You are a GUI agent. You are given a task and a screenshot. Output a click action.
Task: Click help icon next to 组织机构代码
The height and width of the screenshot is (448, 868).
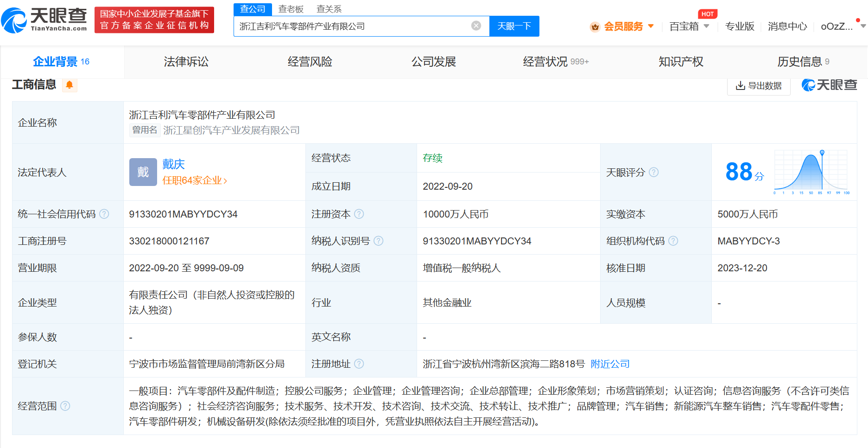673,241
